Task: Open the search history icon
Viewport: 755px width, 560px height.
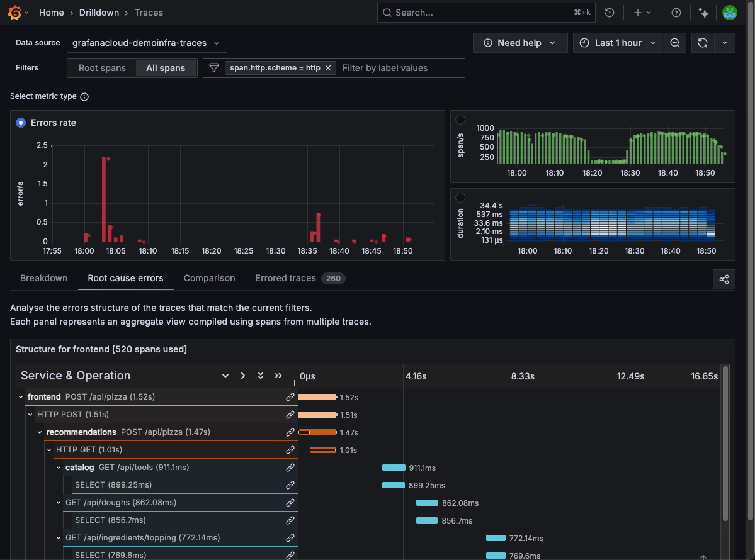Action: point(609,12)
